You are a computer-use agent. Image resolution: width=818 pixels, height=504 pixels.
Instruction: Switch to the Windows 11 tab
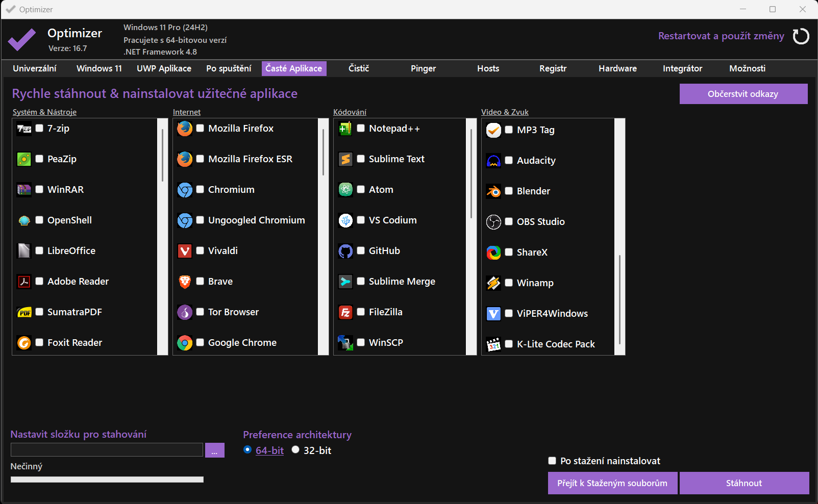click(99, 68)
